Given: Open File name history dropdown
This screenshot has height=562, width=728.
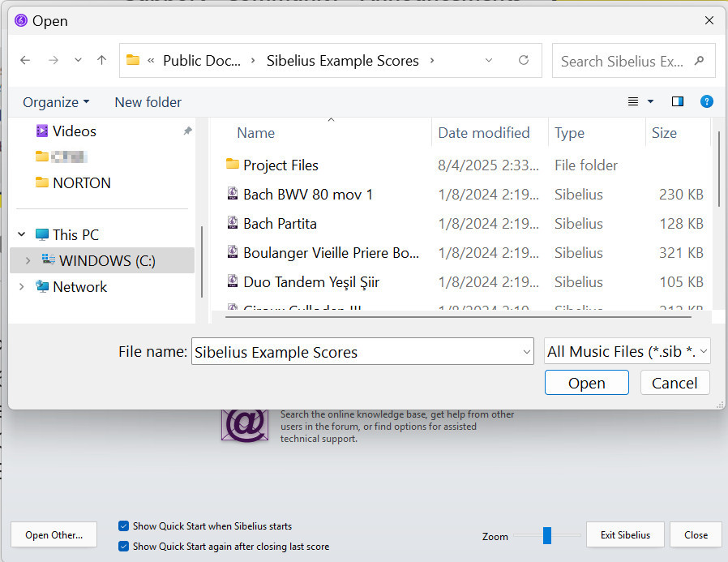Looking at the screenshot, I should point(527,352).
